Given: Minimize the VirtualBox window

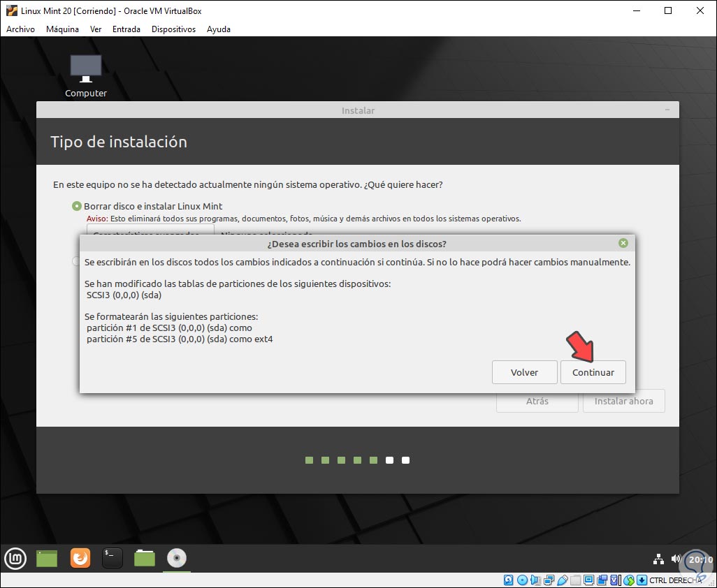Looking at the screenshot, I should (636, 10).
